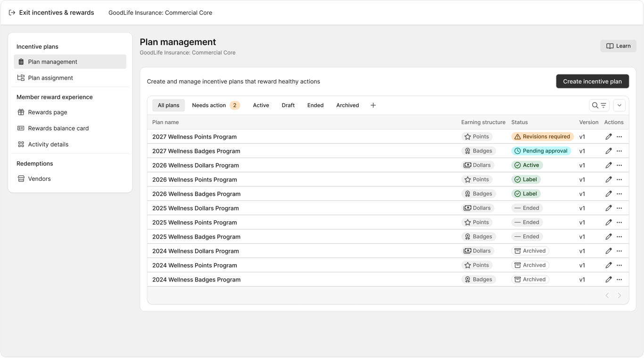
Task: Open Rewards balance card sidebar item
Action: tap(70, 128)
